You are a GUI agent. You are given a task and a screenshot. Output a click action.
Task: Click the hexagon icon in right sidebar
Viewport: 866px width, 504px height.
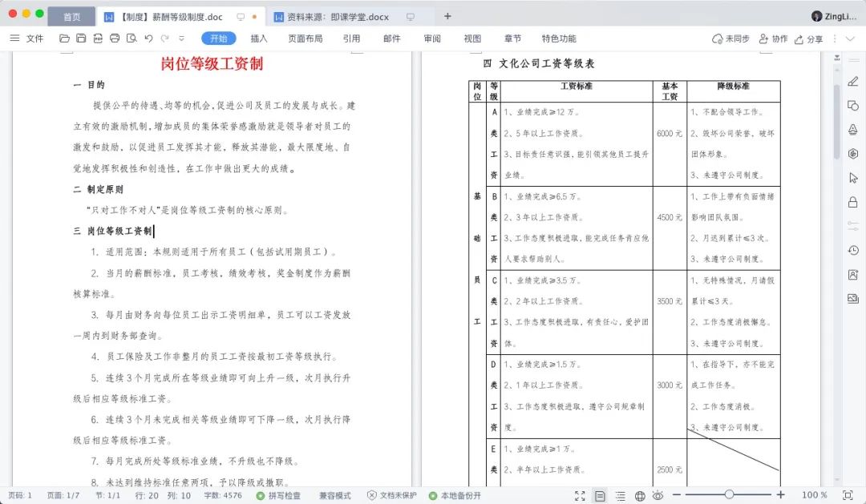tap(853, 154)
